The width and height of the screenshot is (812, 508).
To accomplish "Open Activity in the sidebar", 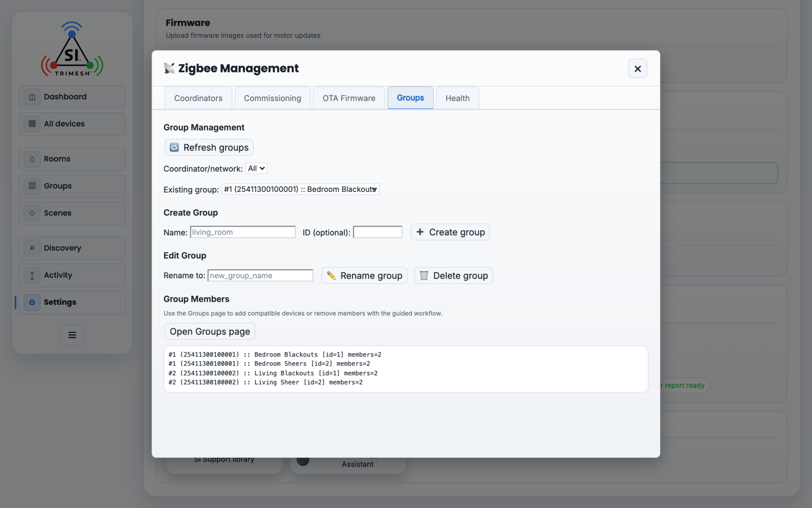I will (72, 275).
